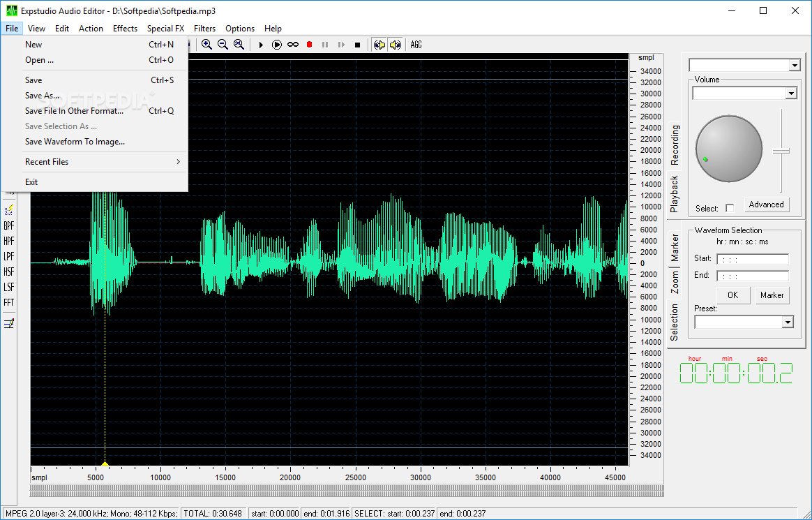Click the green time counter display
Screen dimensions: 812x520
(736, 373)
